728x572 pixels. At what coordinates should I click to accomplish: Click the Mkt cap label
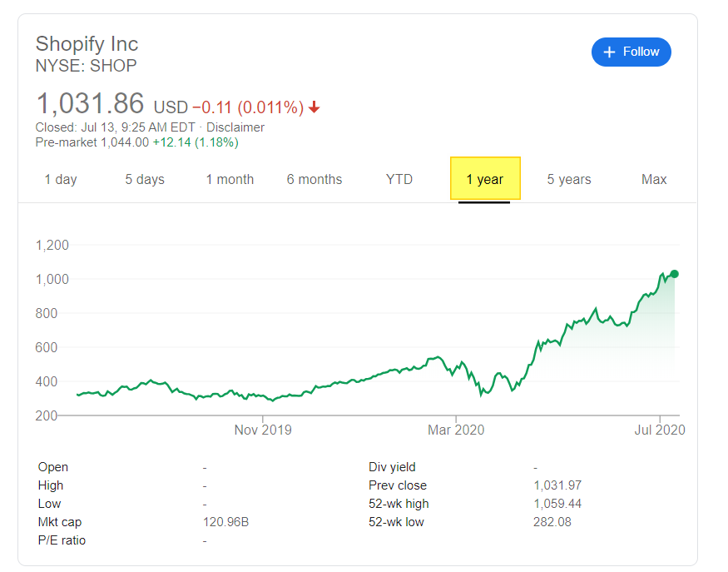pyautogui.click(x=59, y=522)
